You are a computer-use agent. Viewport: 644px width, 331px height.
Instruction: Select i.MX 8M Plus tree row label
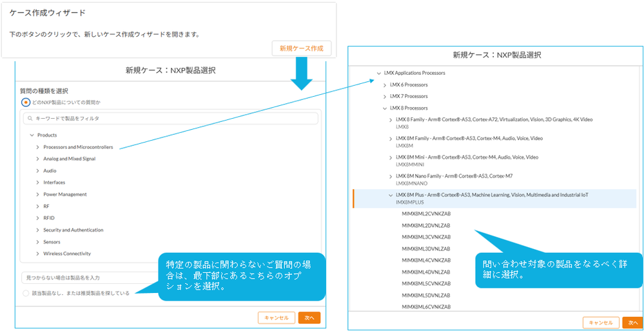492,195
